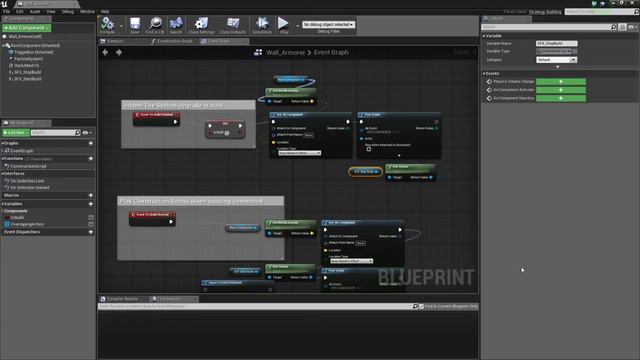Expand advanced Variable options arrow

click(x=558, y=67)
